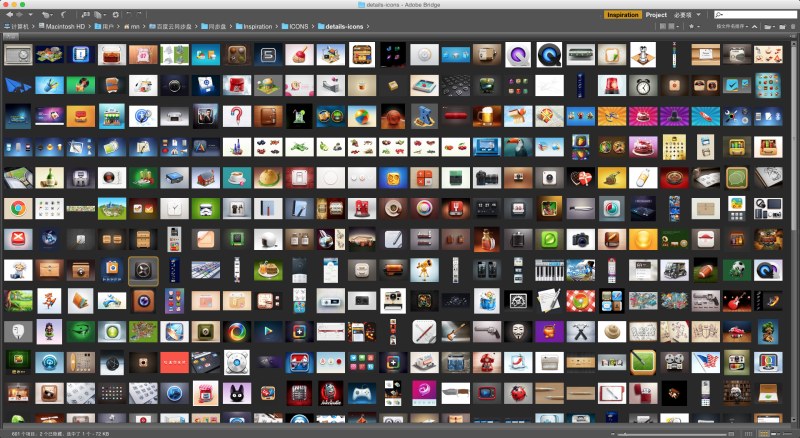
Task: Open the reveal recent files dropdown
Action: [x=47, y=15]
